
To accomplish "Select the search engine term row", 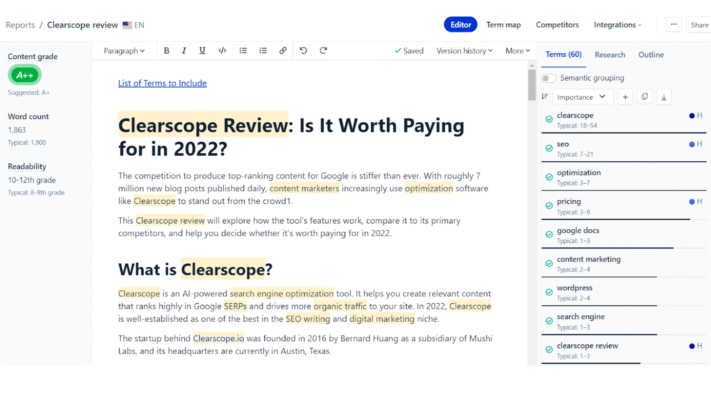I will click(x=623, y=322).
